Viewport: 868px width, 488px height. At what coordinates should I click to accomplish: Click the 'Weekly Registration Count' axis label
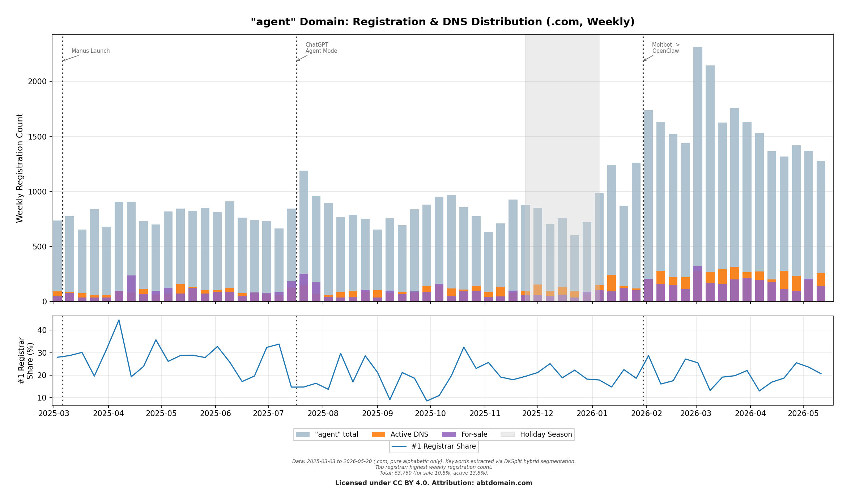pos(20,168)
